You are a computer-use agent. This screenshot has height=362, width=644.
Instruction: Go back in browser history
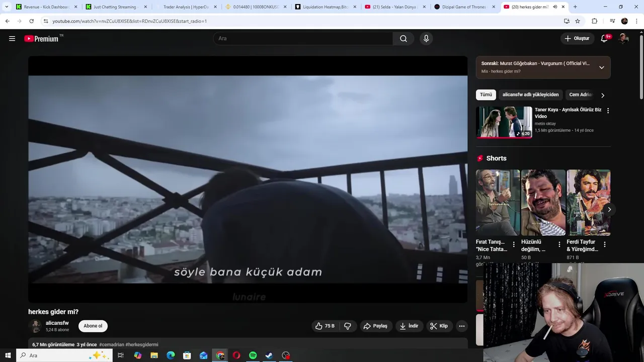tap(7, 21)
